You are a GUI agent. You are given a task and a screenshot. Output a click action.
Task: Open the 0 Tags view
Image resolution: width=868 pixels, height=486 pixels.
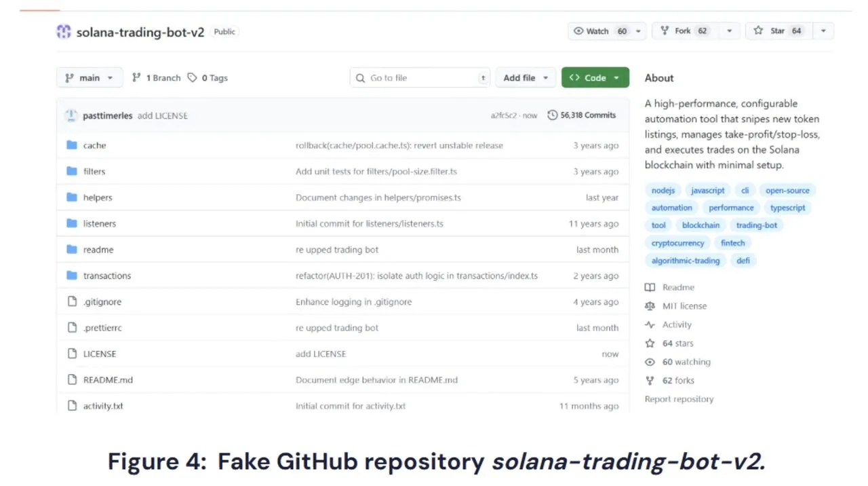coord(208,78)
